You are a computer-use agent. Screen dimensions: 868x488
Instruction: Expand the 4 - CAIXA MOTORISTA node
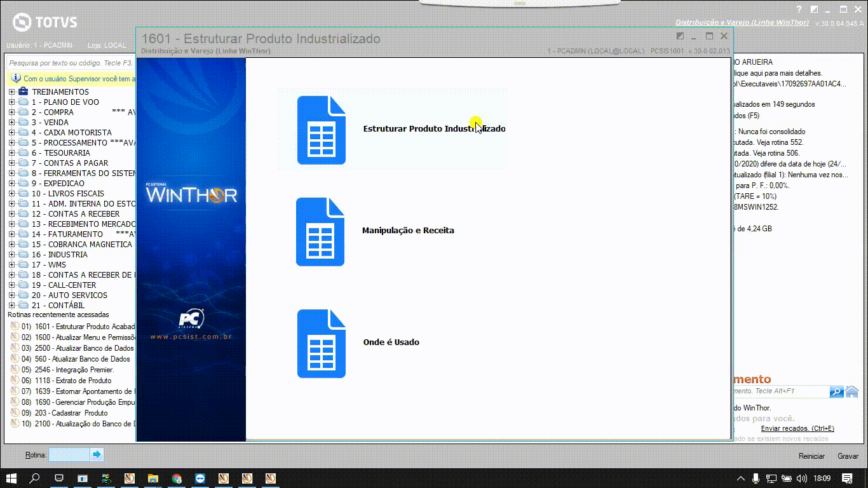11,133
